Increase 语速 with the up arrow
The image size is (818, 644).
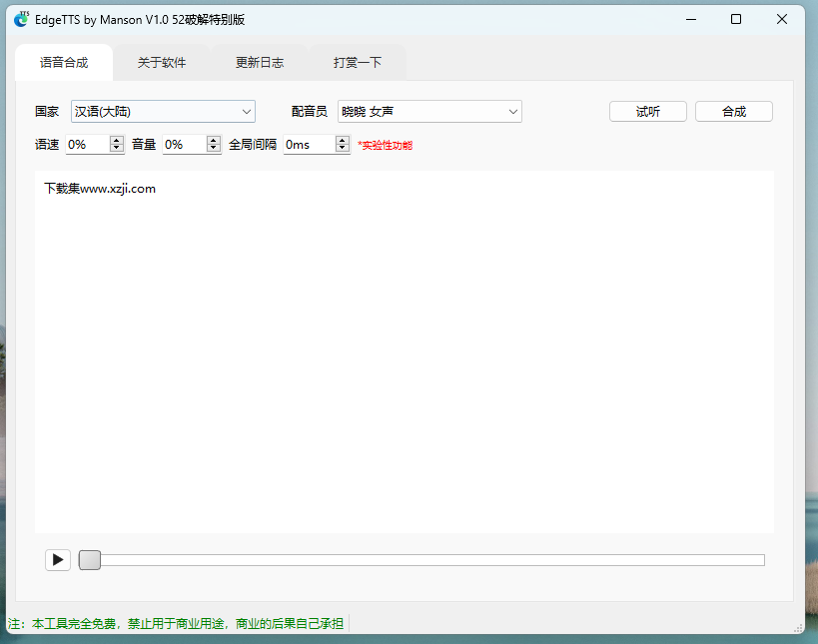117,140
